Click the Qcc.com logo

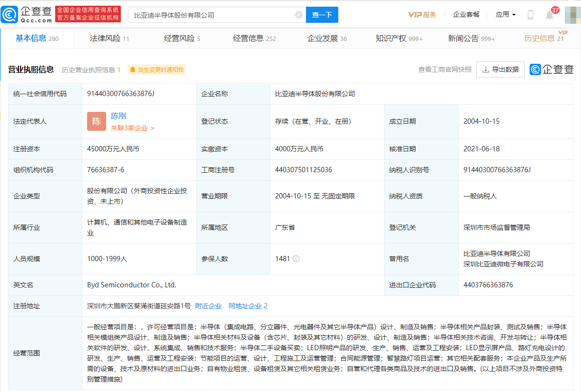pyautogui.click(x=27, y=15)
